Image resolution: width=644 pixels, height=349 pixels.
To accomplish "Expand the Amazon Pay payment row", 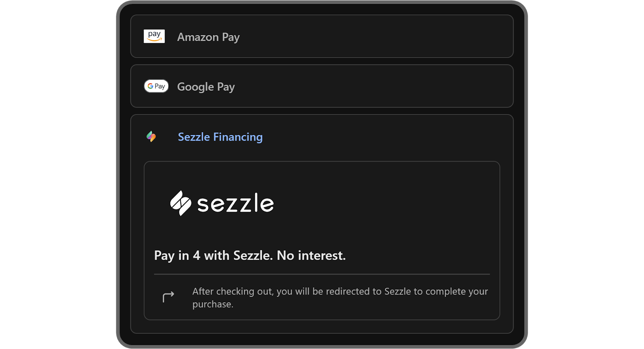I will 362,37.
